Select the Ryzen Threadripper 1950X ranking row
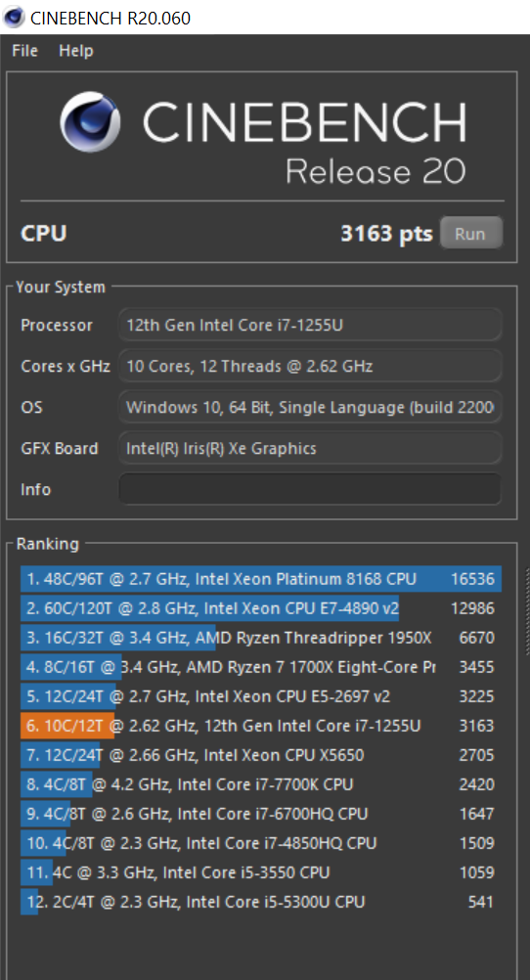 click(261, 638)
